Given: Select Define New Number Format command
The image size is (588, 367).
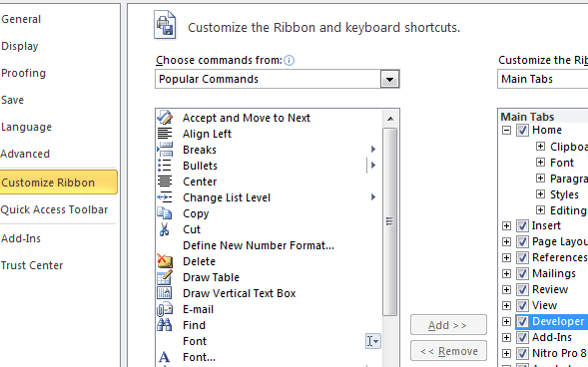Looking at the screenshot, I should tap(259, 245).
